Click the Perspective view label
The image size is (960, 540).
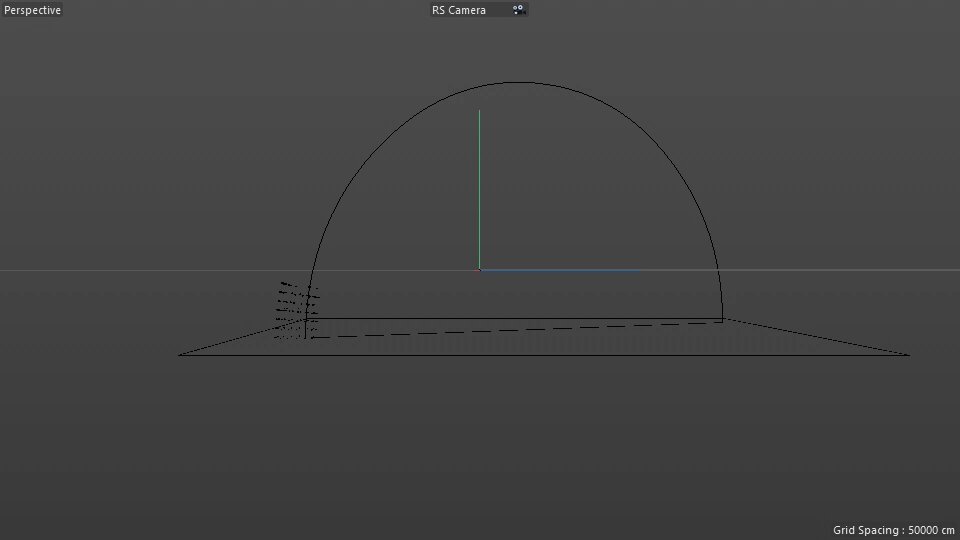tap(32, 10)
